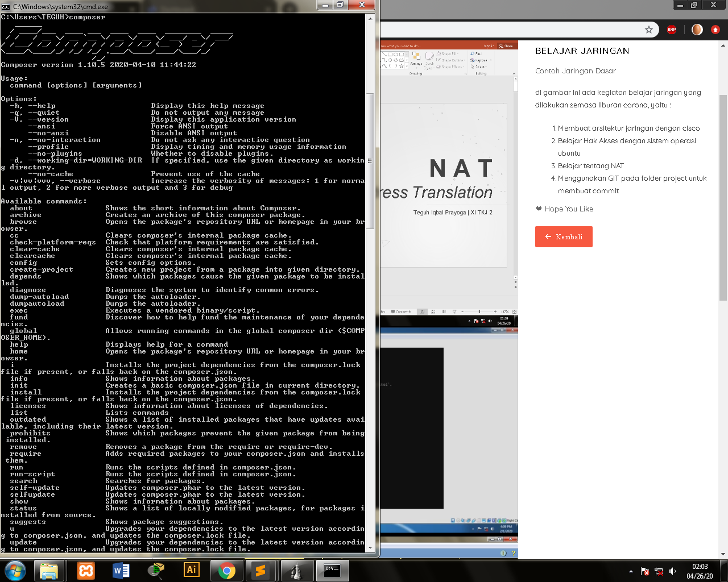Click the cmd window scroll-down arrow
This screenshot has width=728, height=582.
pos(370,548)
